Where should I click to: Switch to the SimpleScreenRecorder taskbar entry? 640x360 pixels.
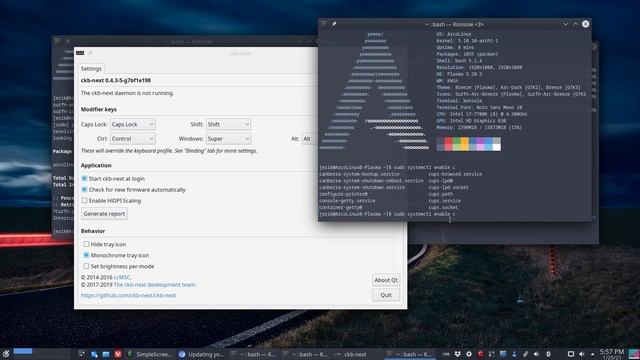tap(150, 354)
